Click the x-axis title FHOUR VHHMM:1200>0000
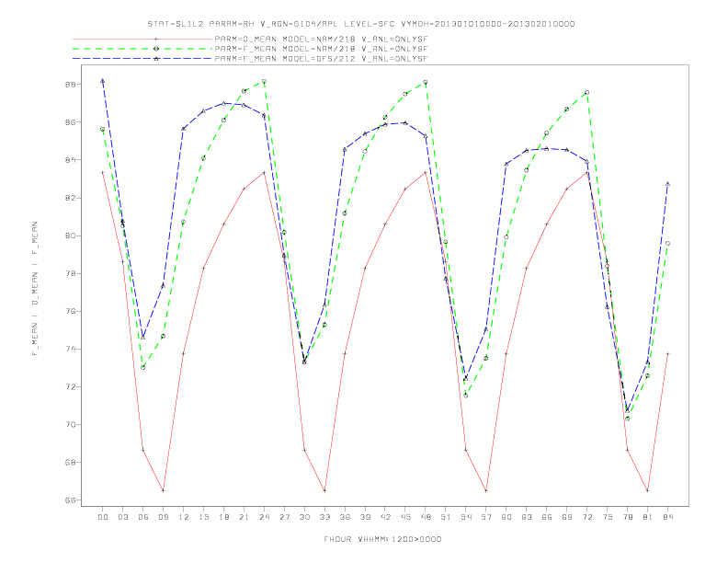The height and width of the screenshot is (563, 728). click(x=382, y=539)
